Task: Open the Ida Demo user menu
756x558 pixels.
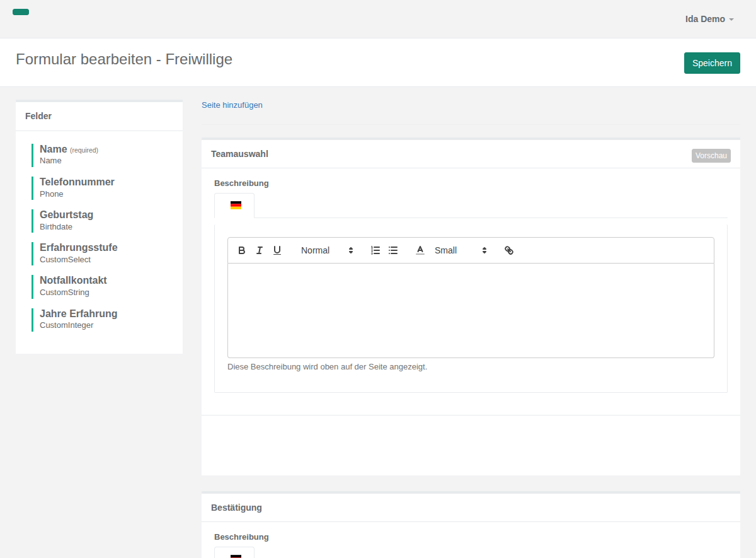Action: pyautogui.click(x=709, y=19)
